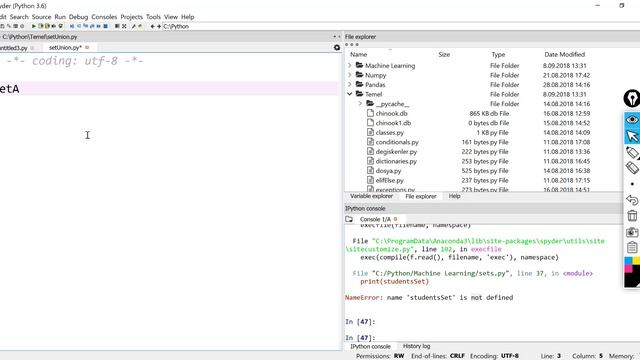Open the View menu
The height and width of the screenshot is (360, 640).
(171, 17)
